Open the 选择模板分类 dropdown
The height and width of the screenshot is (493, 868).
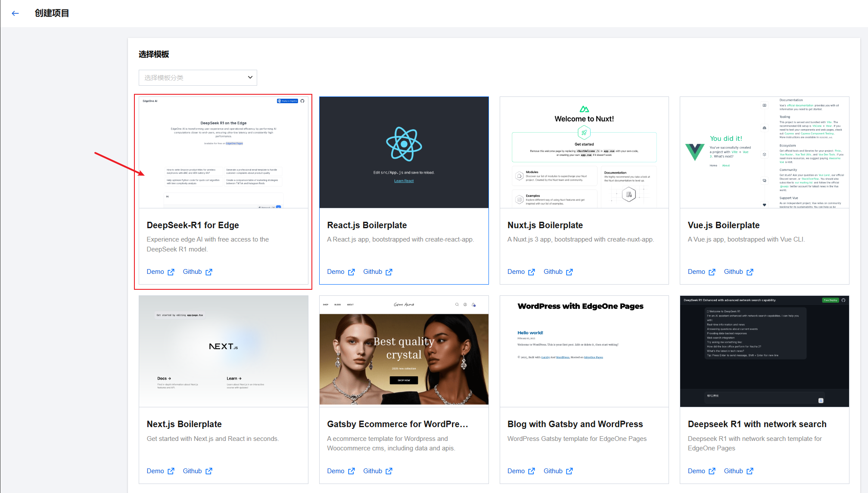(x=197, y=78)
